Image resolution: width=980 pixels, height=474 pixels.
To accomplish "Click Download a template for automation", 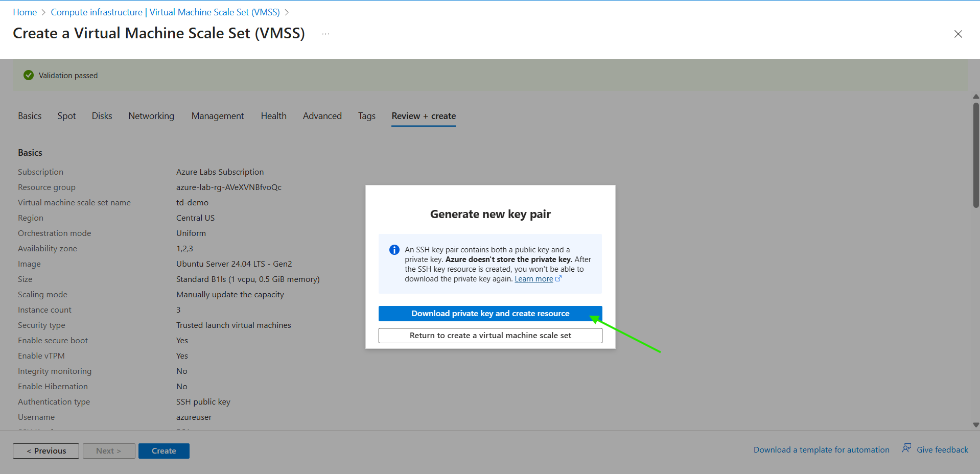I will (x=821, y=449).
